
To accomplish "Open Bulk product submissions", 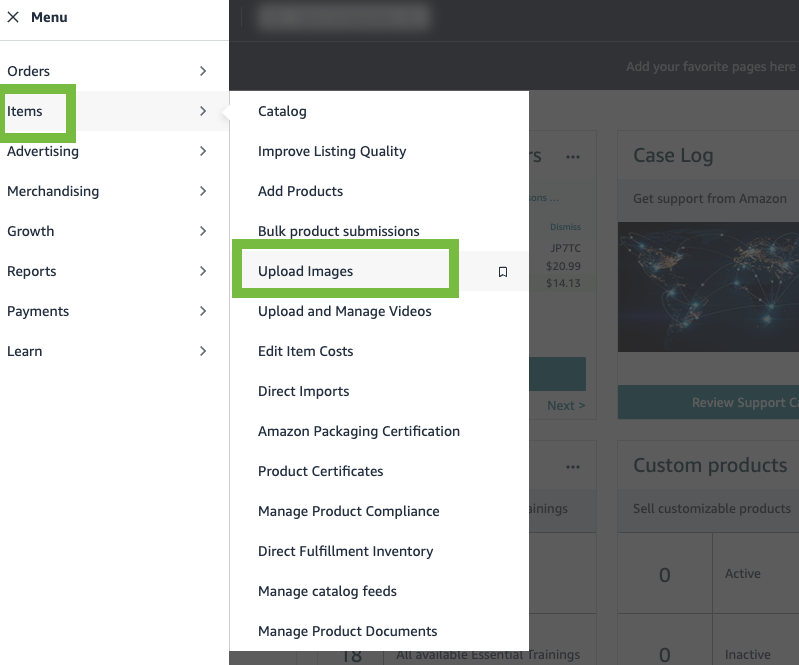I will 339,231.
